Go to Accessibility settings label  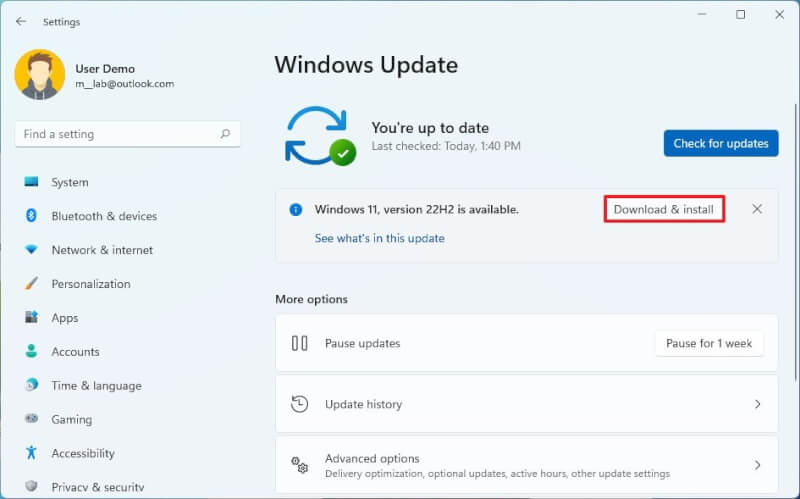[83, 453]
